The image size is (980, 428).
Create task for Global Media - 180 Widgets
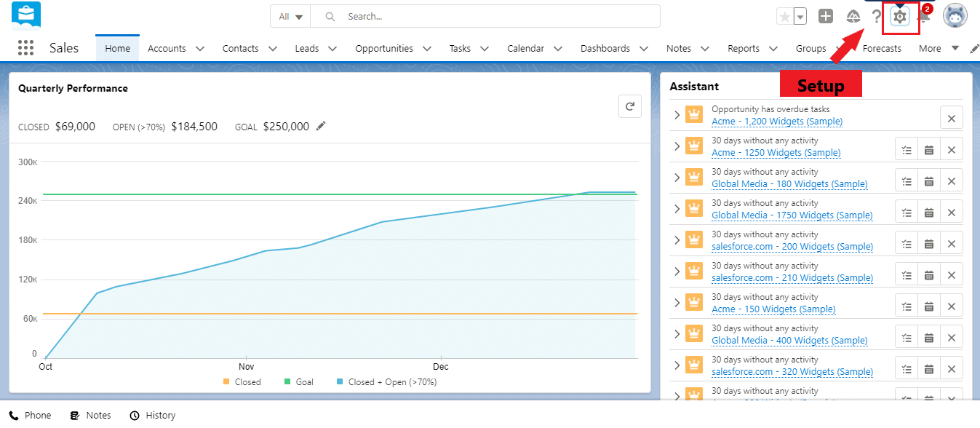click(906, 180)
